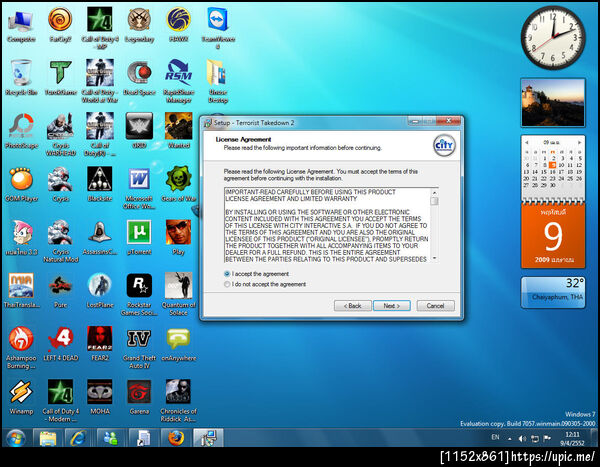Select the Lost Planet desktop icon
This screenshot has height=467, width=600.
coord(99,291)
